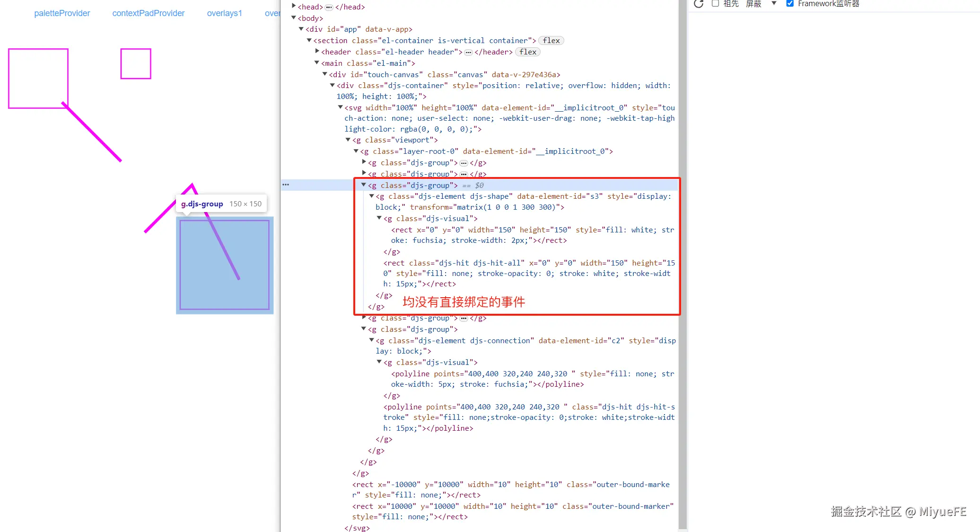Screen dimensions: 980x532
Task: Click the flex badge beside header element
Action: (x=527, y=52)
